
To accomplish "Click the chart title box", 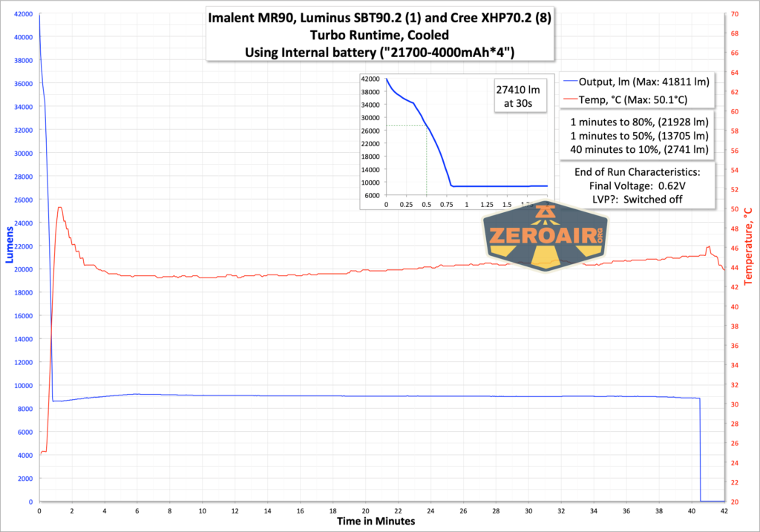I will [x=380, y=34].
